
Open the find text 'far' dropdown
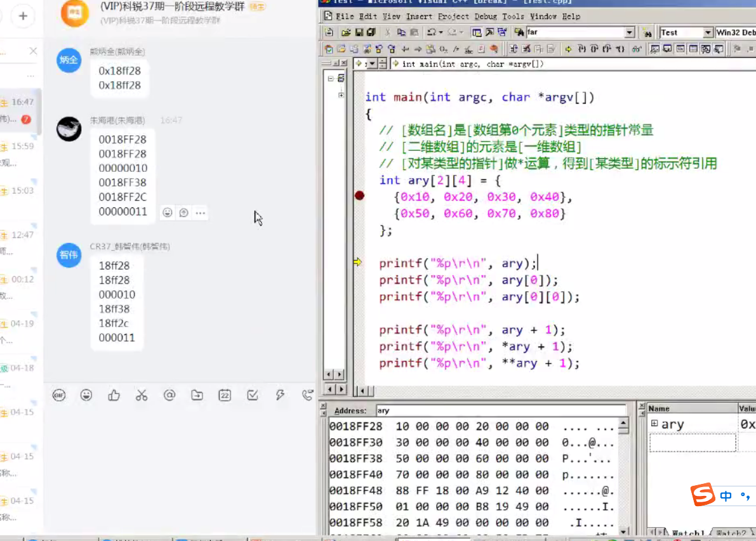click(x=630, y=32)
